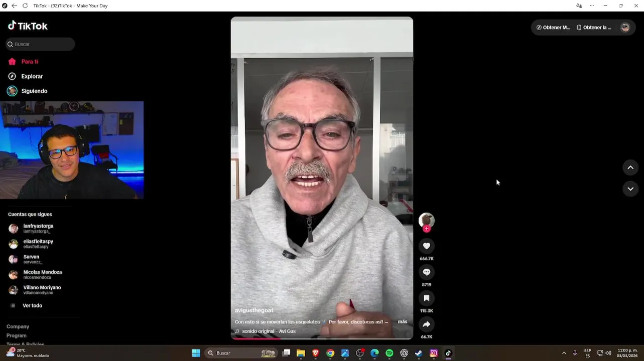
Task: Click the microphone tray icon
Action: pyautogui.click(x=575, y=353)
